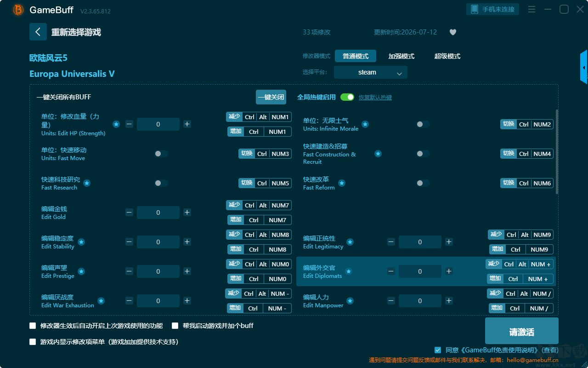Toggle the global hotkey switch
Viewport: 588px width, 368px height.
pyautogui.click(x=347, y=97)
